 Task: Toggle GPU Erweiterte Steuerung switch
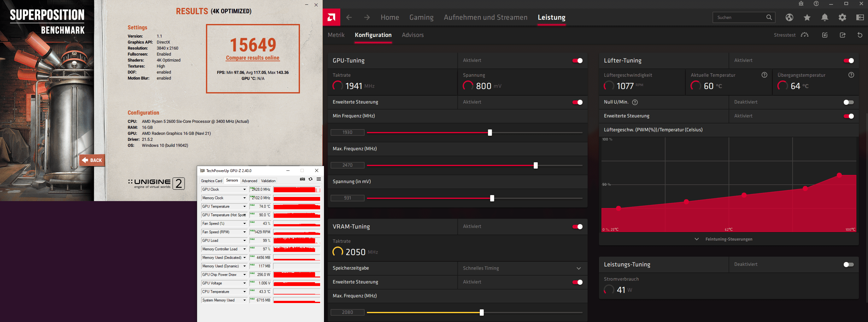577,102
